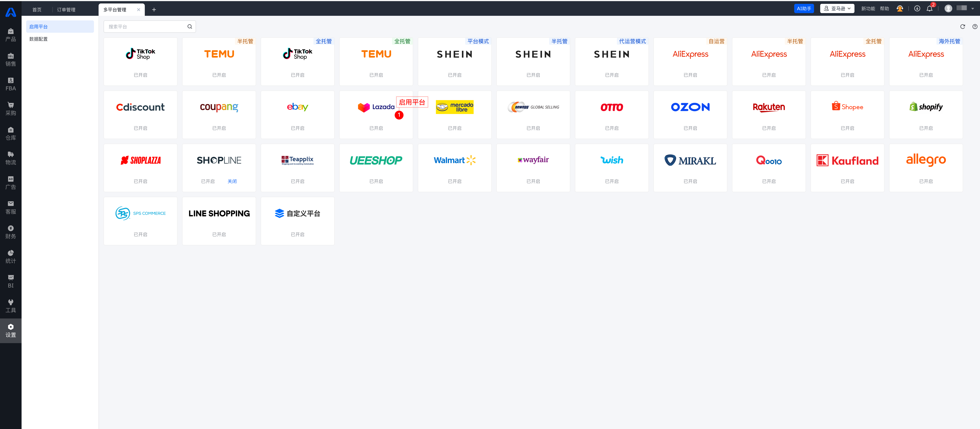Open the 产品 sidebar section

[11, 35]
